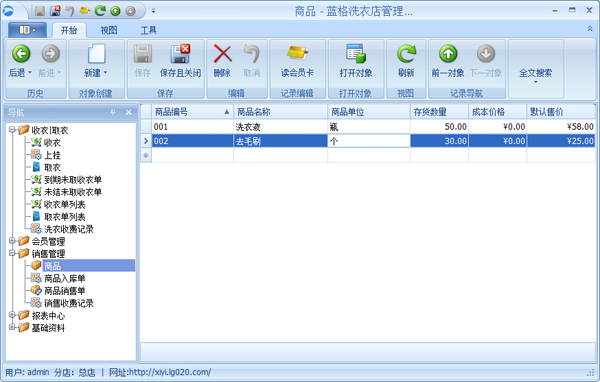Click the ¥58.00 price cell

(561, 127)
